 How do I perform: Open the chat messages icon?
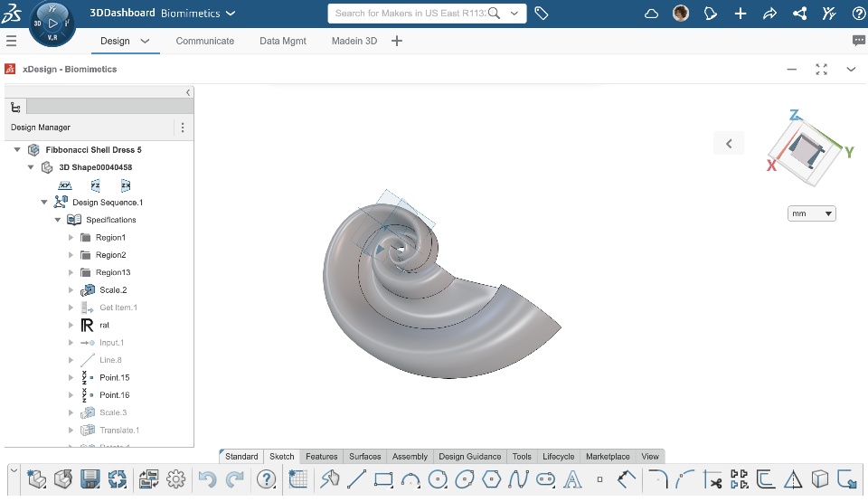point(859,41)
